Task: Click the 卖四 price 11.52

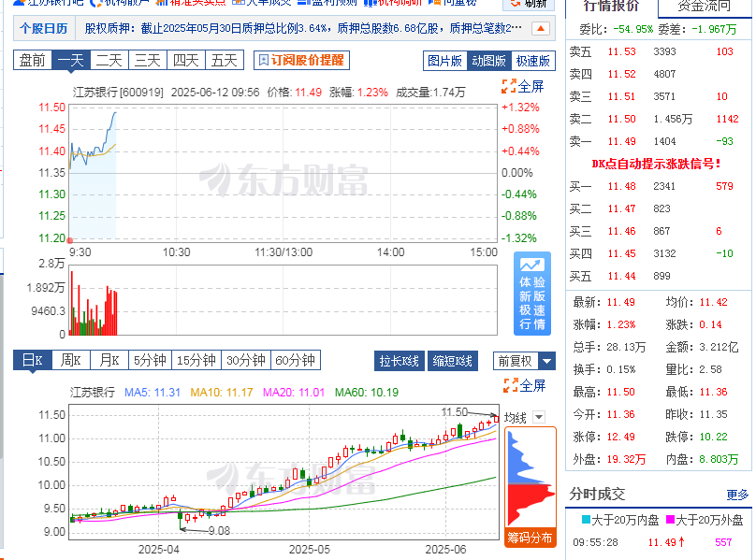Action: pyautogui.click(x=621, y=74)
